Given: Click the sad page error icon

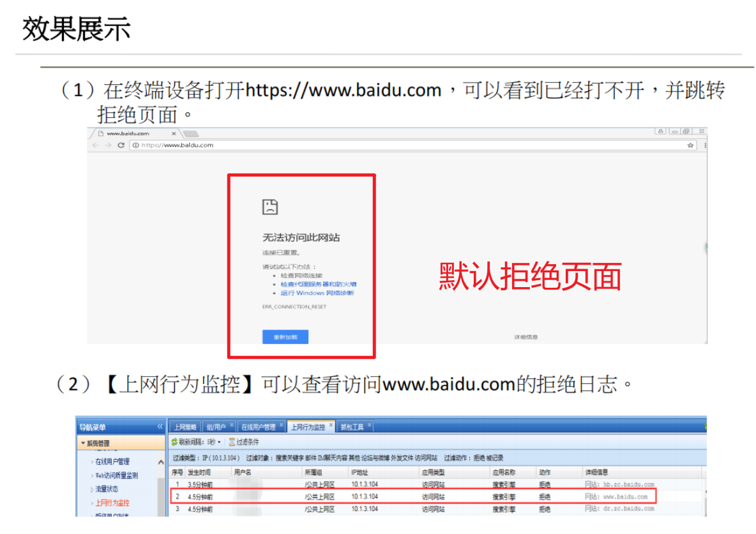Looking at the screenshot, I should coord(270,207).
